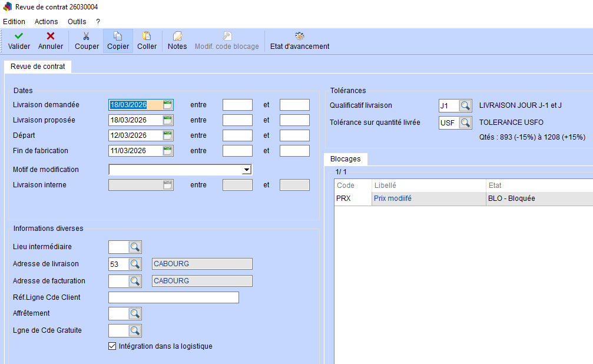Expand the Motif de modification dropdown
593x364 pixels.
click(x=247, y=170)
